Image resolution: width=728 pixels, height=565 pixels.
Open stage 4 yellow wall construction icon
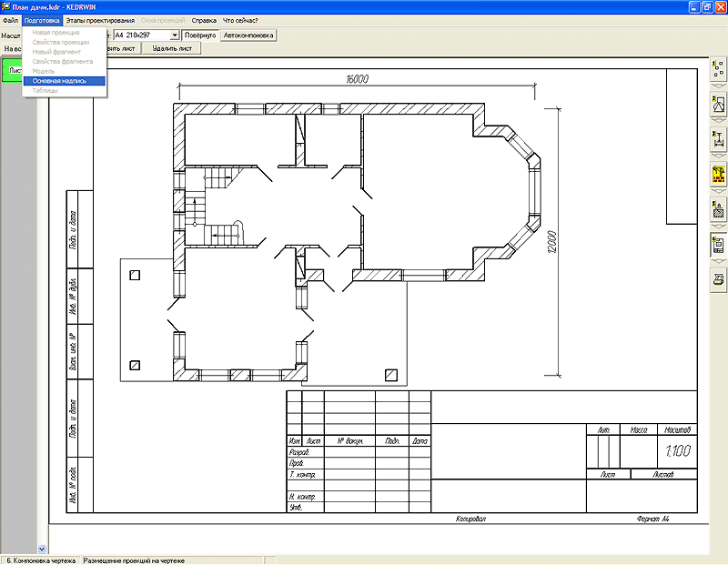coord(718,175)
